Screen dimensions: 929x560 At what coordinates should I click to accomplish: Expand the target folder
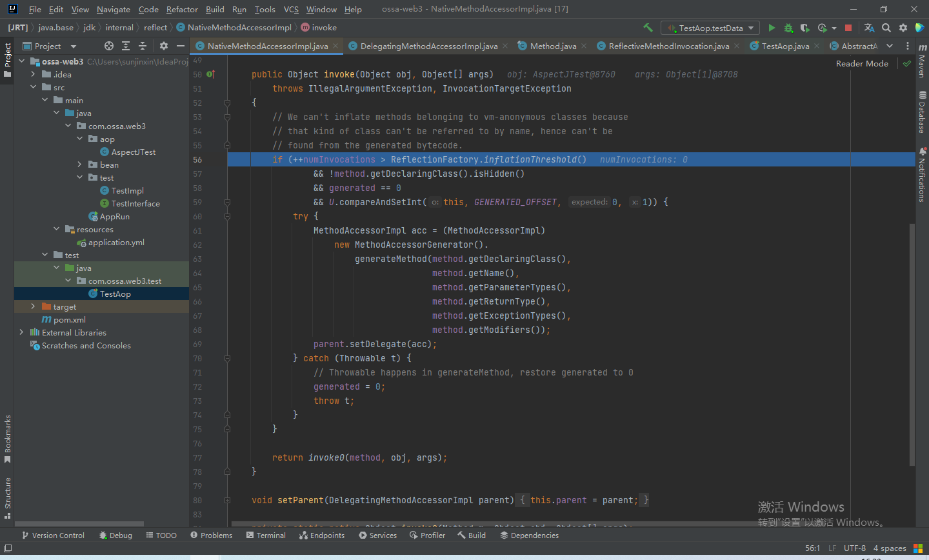tap(33, 306)
